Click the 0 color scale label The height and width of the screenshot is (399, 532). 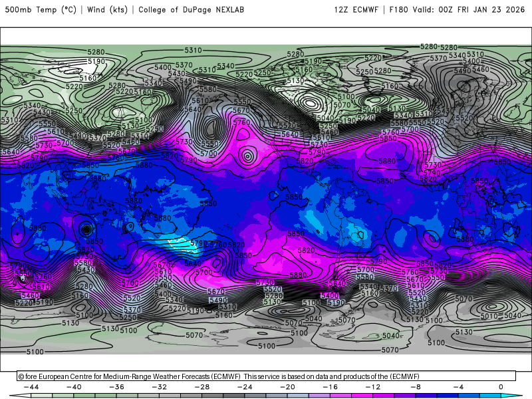501,387
